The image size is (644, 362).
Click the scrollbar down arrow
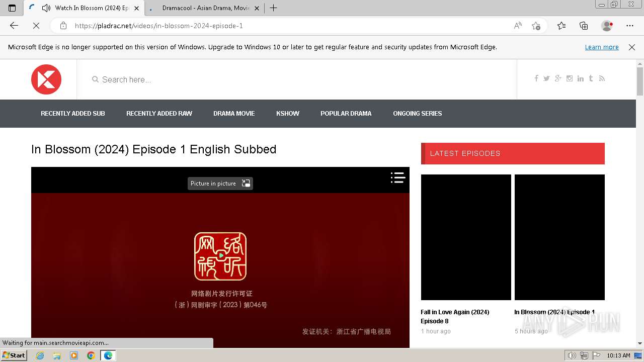tap(640, 343)
